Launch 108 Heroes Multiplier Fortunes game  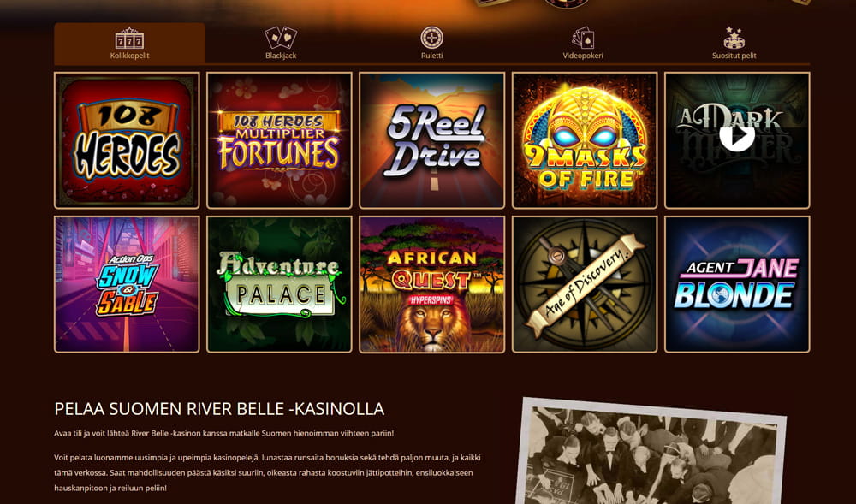[x=280, y=140]
